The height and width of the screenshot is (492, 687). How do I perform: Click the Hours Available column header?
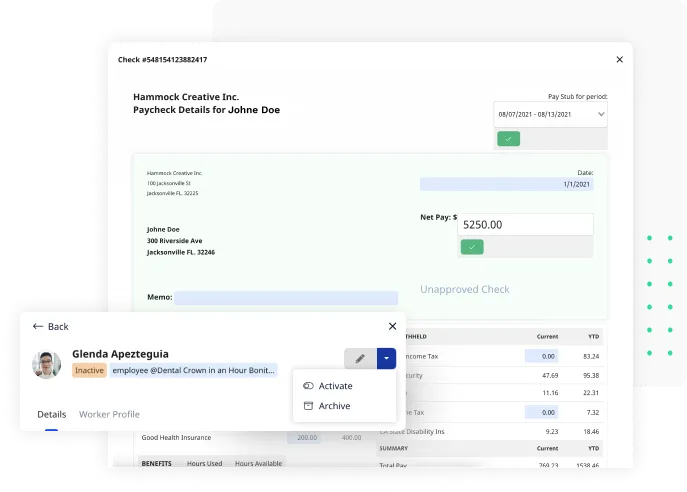tap(259, 463)
